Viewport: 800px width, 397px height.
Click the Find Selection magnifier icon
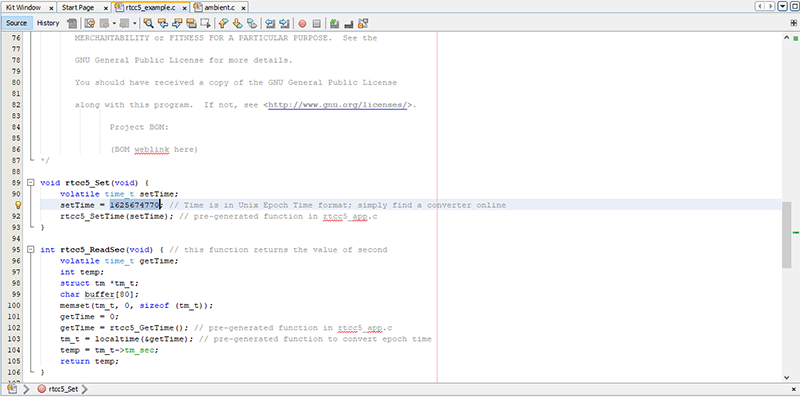click(x=148, y=23)
